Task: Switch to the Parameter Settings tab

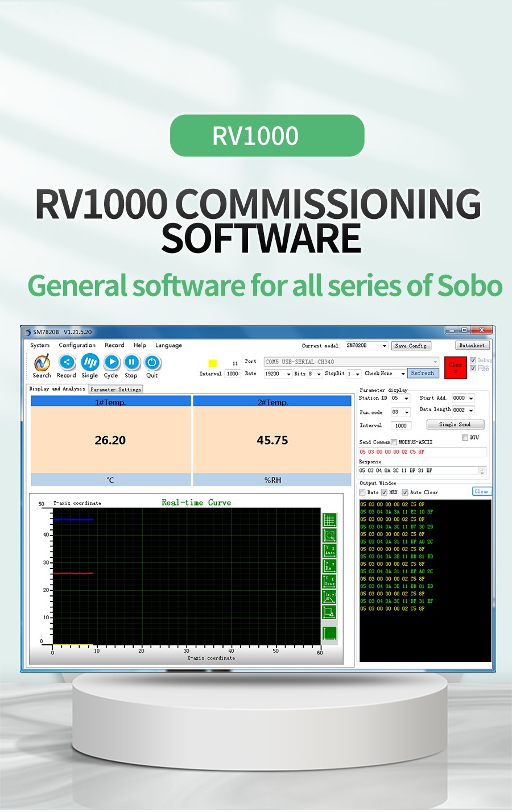Action: click(115, 390)
